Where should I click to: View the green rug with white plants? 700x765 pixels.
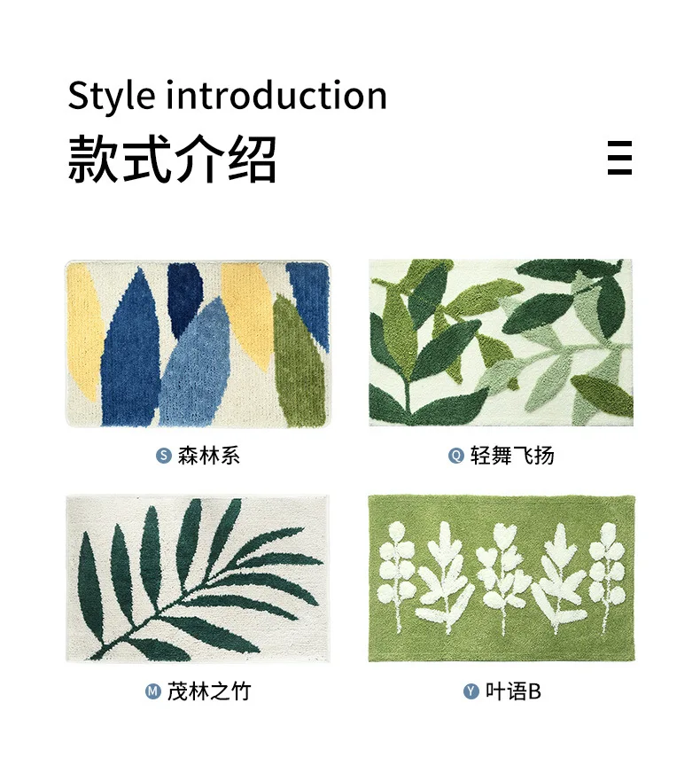(502, 579)
